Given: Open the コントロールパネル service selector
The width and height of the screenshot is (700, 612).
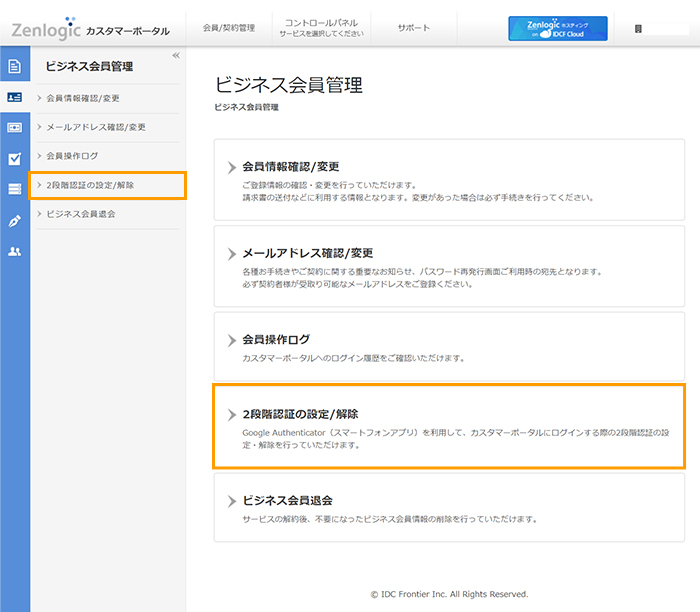Looking at the screenshot, I should point(323,28).
